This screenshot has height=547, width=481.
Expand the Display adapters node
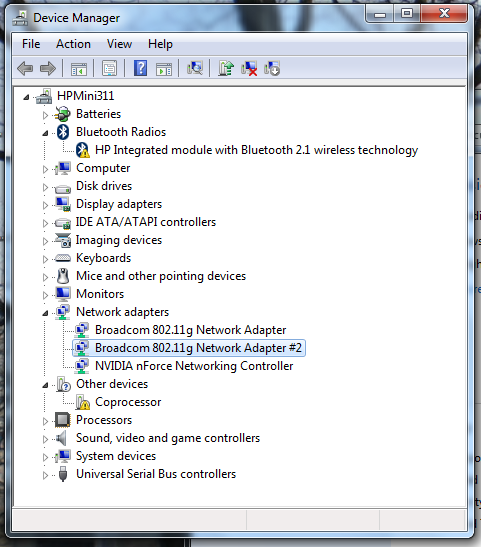[x=45, y=205]
